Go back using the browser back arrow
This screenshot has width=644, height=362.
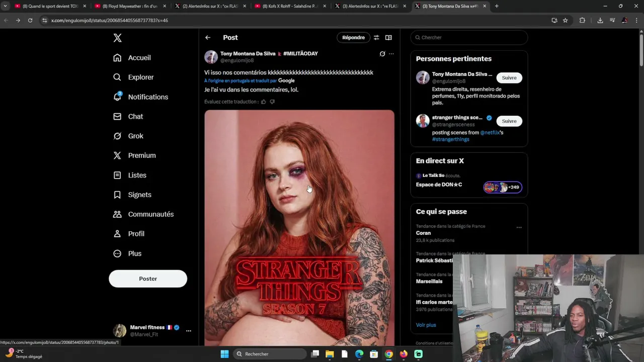[6, 20]
